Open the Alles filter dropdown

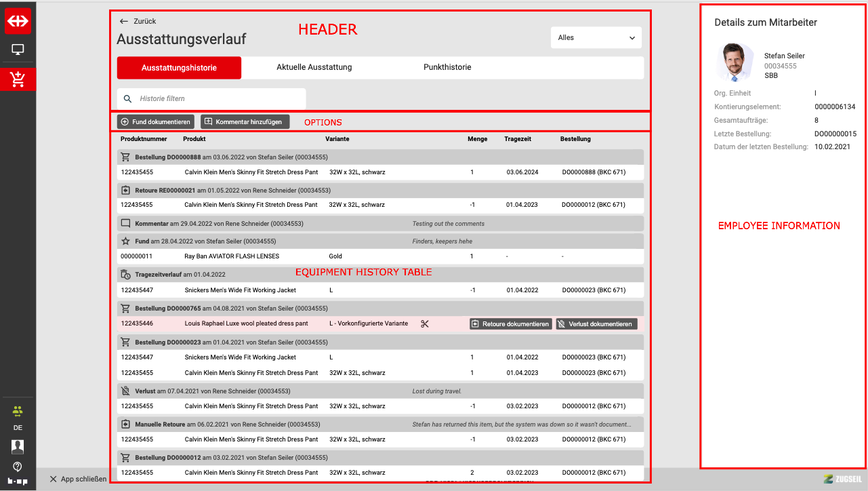(x=596, y=38)
